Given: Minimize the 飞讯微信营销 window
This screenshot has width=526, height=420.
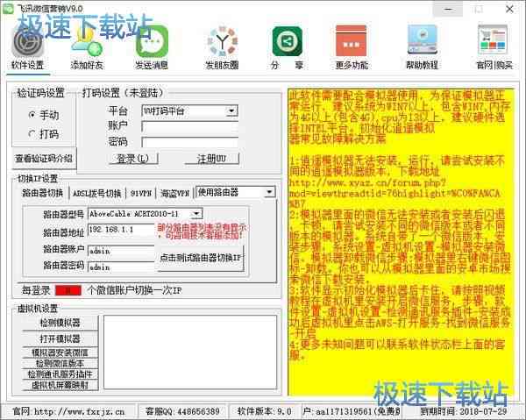Looking at the screenshot, I should pos(448,9).
